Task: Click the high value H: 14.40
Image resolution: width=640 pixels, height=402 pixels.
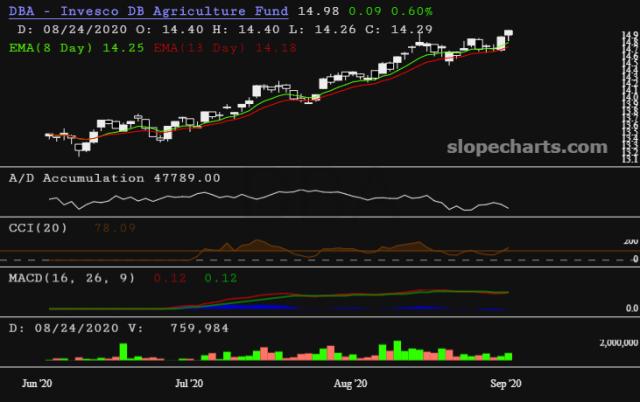Action: point(246,29)
